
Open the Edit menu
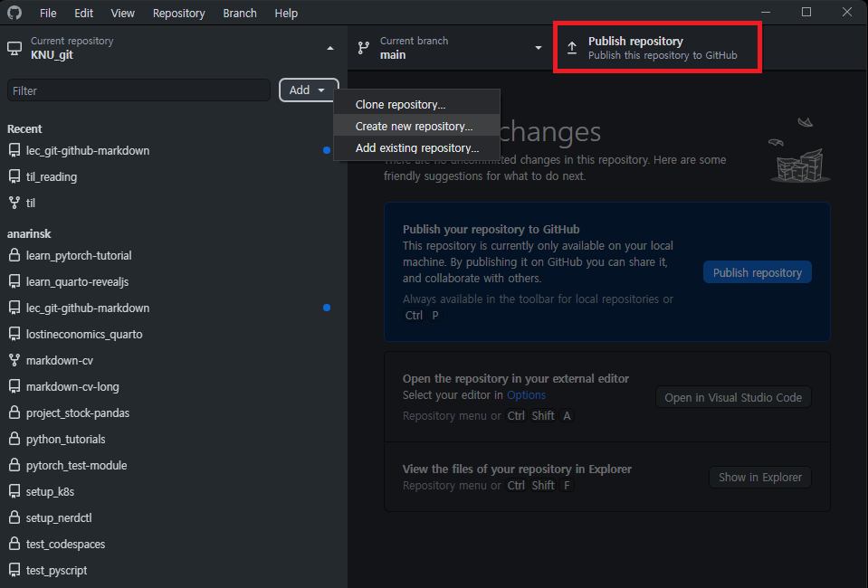click(x=83, y=13)
